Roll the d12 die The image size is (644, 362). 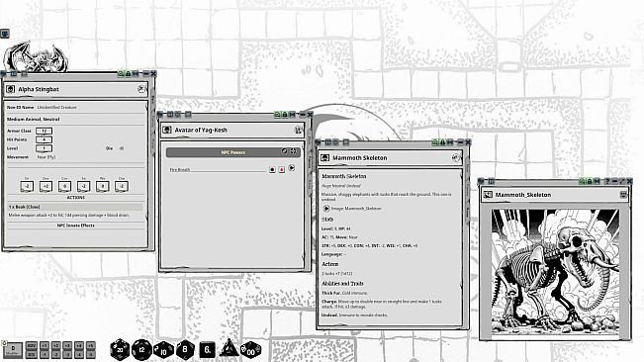[141, 350]
